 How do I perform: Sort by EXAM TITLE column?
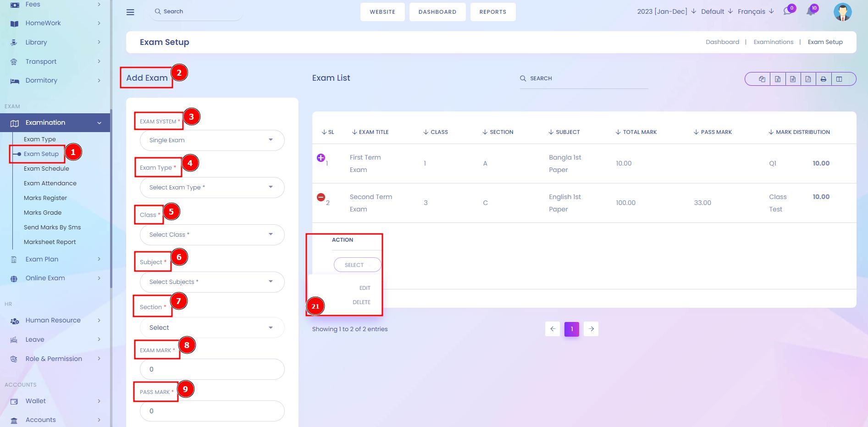370,132
